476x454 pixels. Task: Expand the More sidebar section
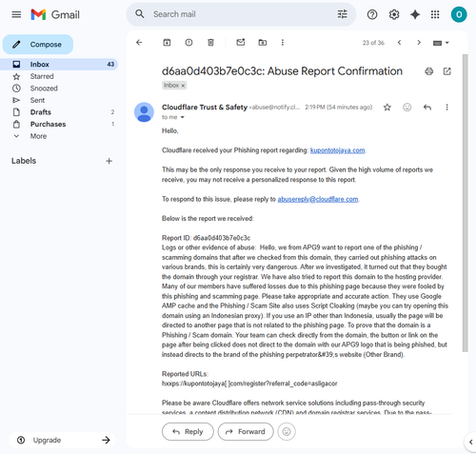coord(38,136)
